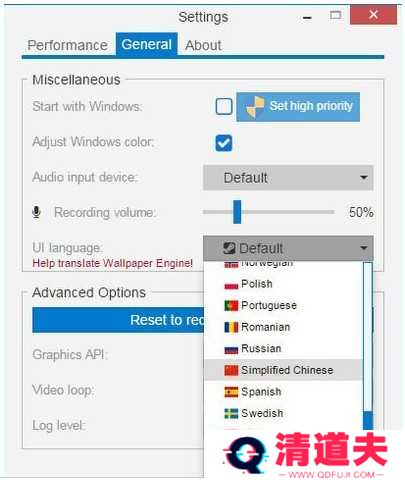Enable the Start with Windows checkbox
405x480 pixels.
click(x=224, y=107)
